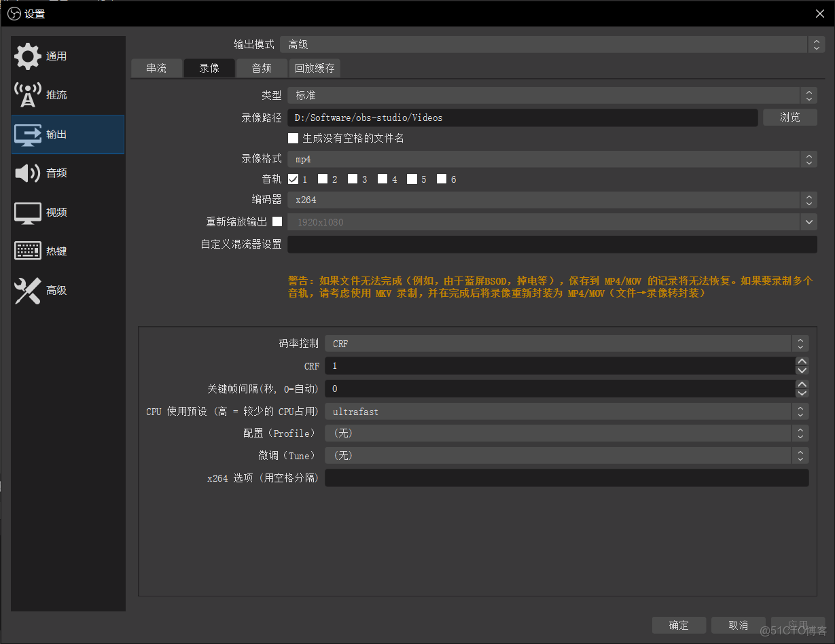Viewport: 835px width, 644px height.
Task: Open the 热键 keyboard icon
Action: 27,251
